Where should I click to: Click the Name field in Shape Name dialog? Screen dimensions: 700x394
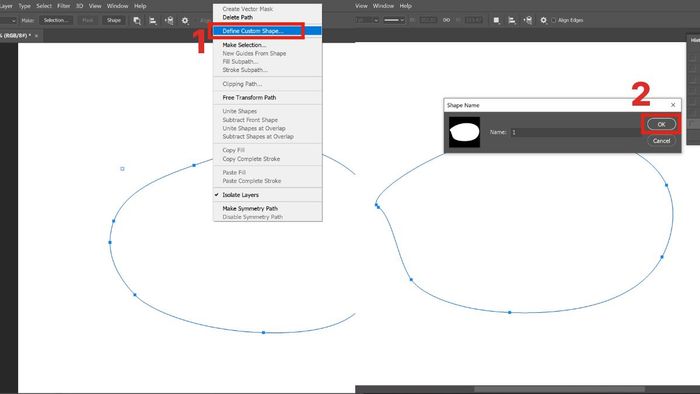click(576, 132)
